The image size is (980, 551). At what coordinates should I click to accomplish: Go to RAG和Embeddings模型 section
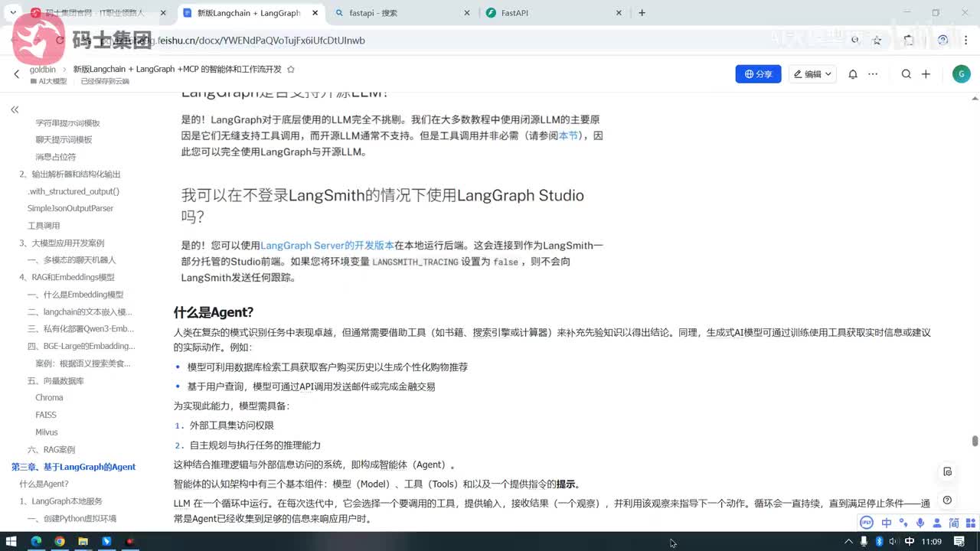pyautogui.click(x=67, y=277)
